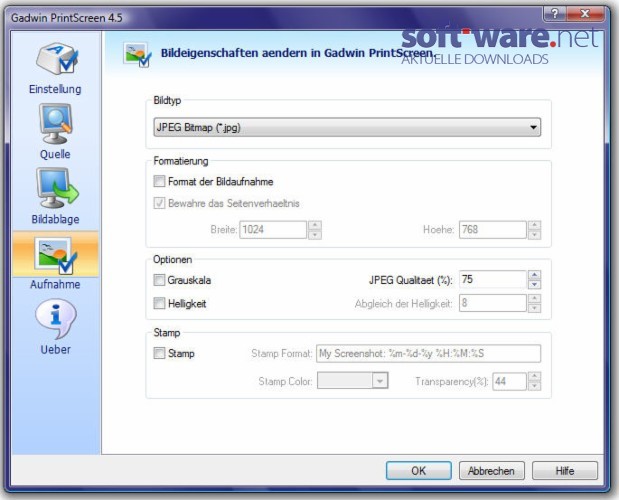
Task: Decrease the Hoehe value
Action: (x=534, y=235)
